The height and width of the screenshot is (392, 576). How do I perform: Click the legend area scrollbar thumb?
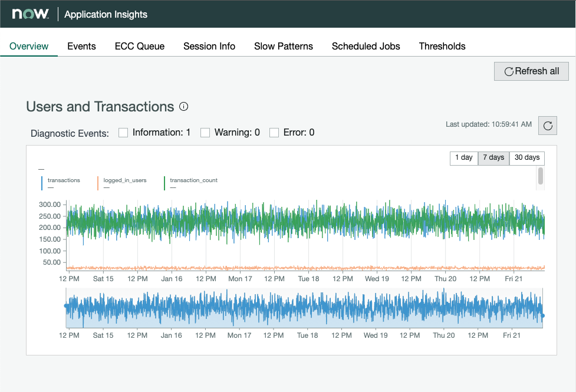tap(541, 176)
